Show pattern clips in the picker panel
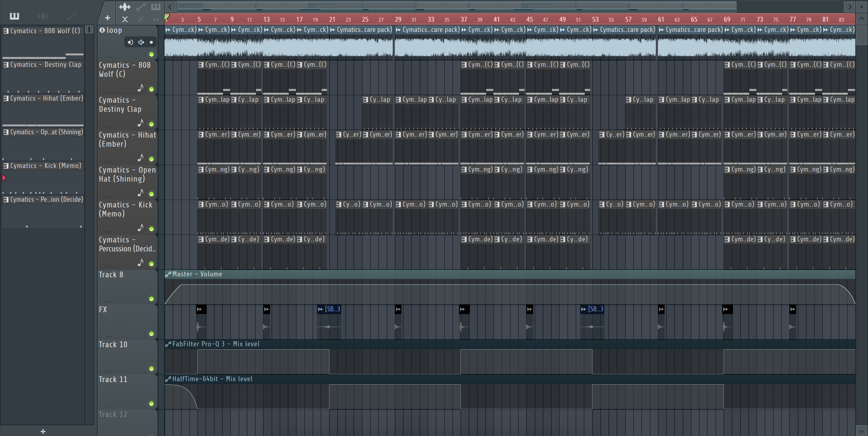This screenshot has height=436, width=868. 14,16
